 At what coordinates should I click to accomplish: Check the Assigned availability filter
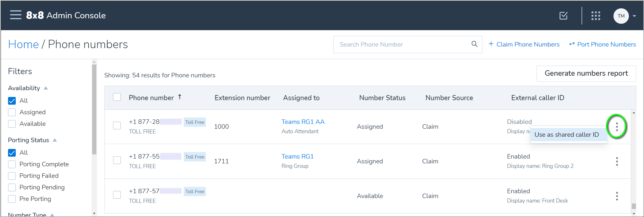click(12, 112)
